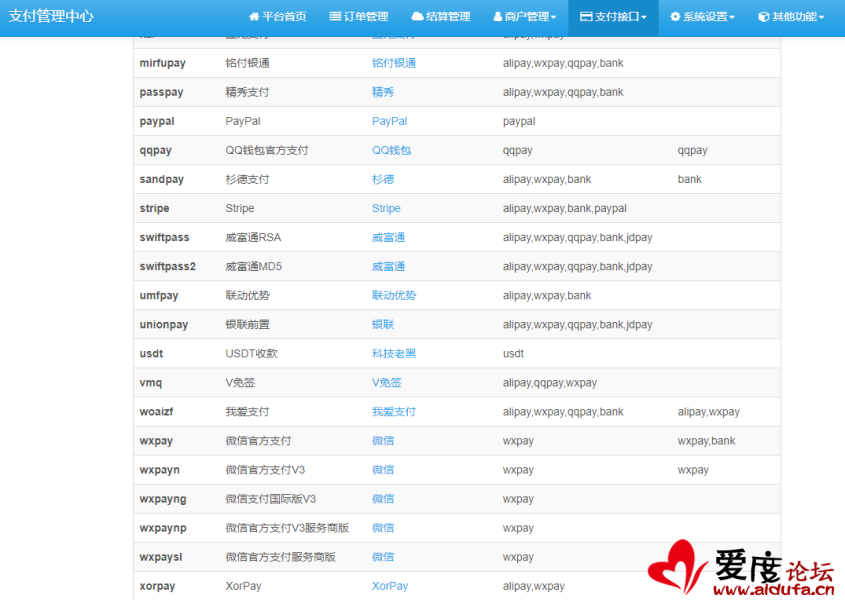This screenshot has height=600, width=845.
Task: Click the home icon beside 平台首页
Action: pyautogui.click(x=254, y=17)
